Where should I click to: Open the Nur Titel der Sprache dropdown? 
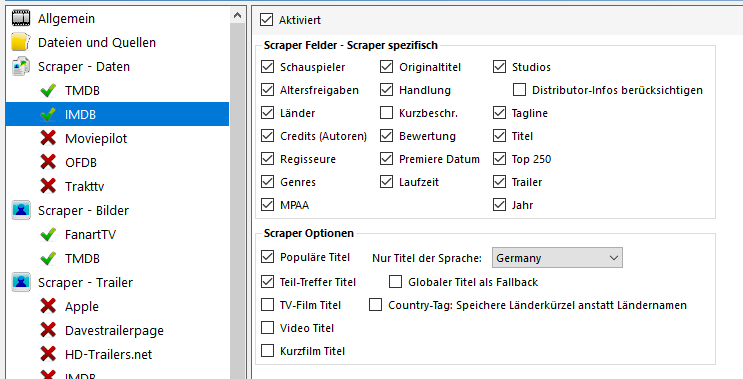(x=557, y=258)
